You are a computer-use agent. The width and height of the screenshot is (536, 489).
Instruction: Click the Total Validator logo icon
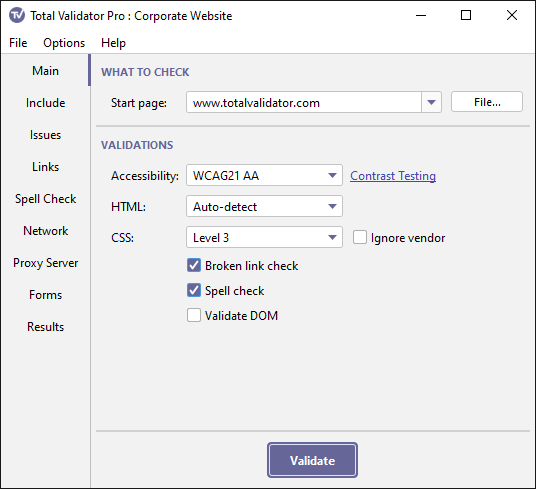17,15
